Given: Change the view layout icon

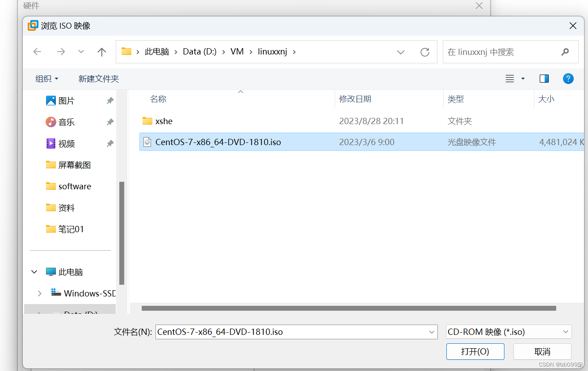Looking at the screenshot, I should click(509, 79).
